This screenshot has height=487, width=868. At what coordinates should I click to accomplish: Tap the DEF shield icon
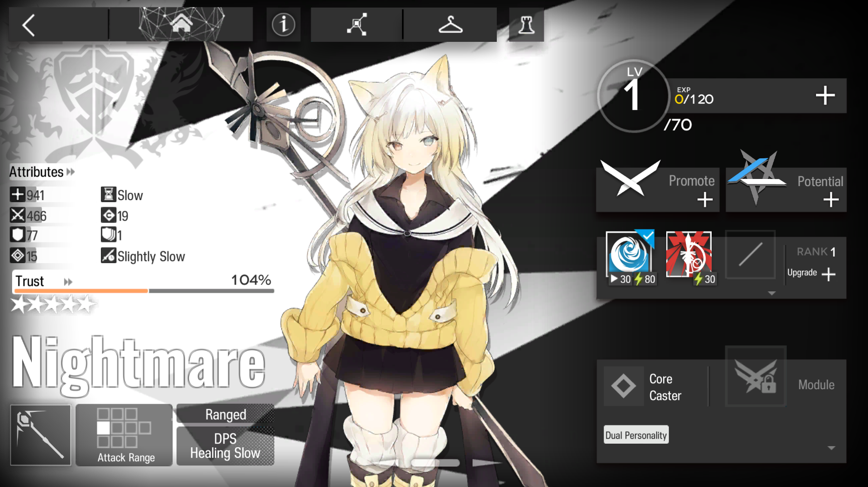click(x=17, y=235)
